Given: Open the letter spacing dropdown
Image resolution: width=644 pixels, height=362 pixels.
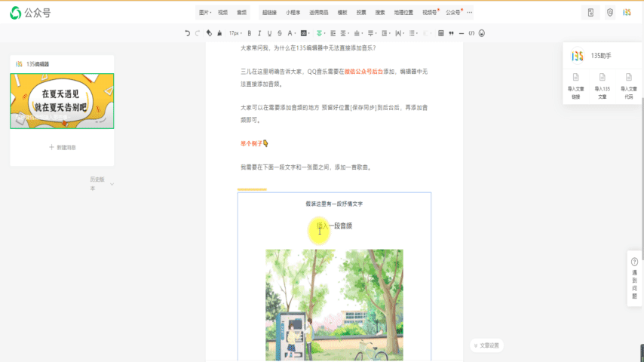Looking at the screenshot, I should click(x=399, y=33).
